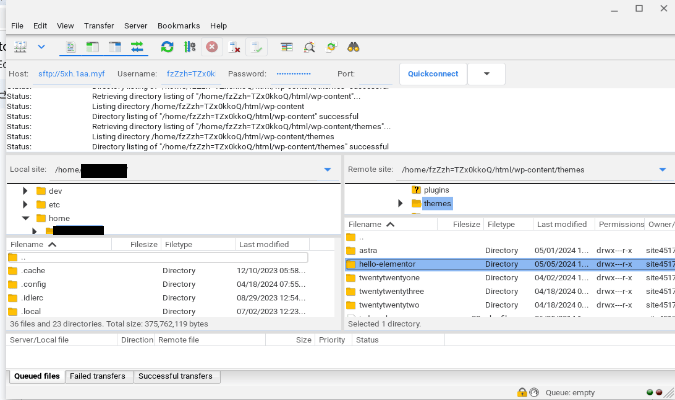Image resolution: width=675 pixels, height=400 pixels.
Task: Expand the dev folder in local tree
Action: [x=25, y=191]
